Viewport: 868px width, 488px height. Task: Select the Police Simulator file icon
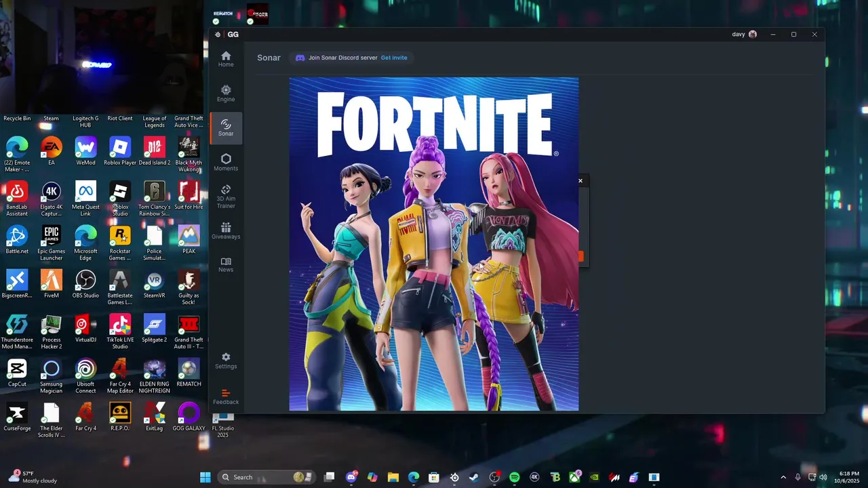[x=155, y=243]
